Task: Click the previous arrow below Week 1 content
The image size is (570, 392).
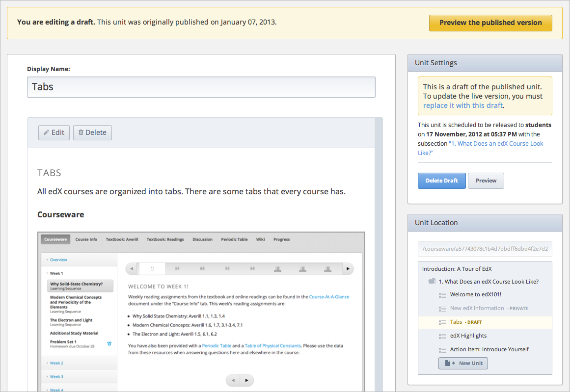Action: [x=233, y=380]
